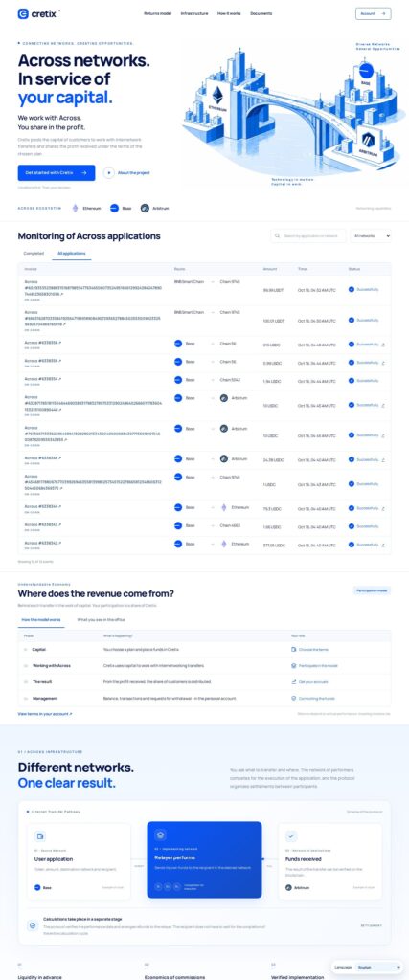
Task: Click the Cretix logo icon
Action: coord(23,13)
